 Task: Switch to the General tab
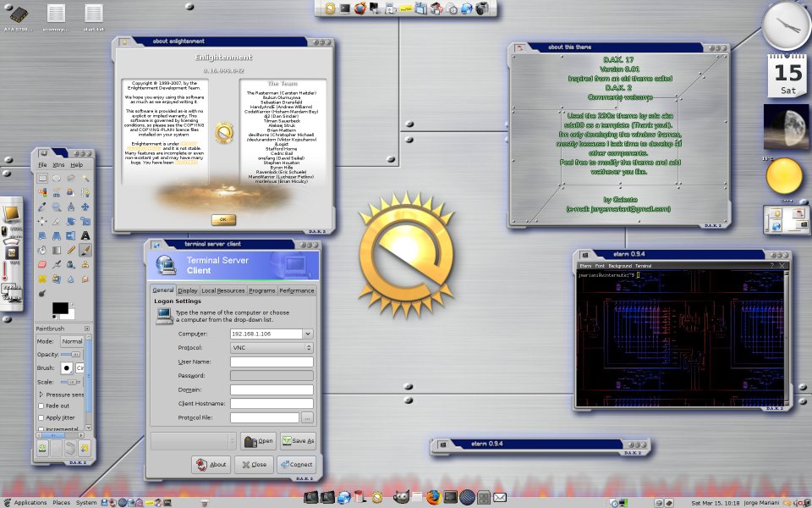coord(163,290)
